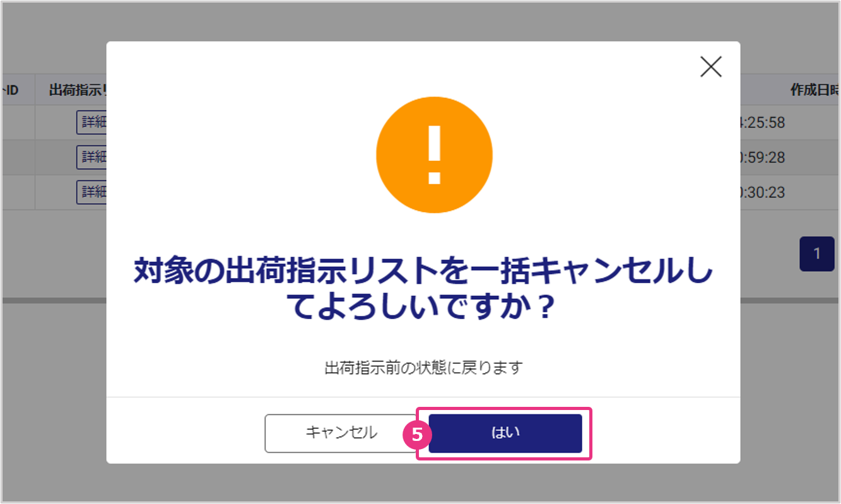The width and height of the screenshot is (841, 504).
Task: Click the 作成日時 column header
Action: point(815,91)
